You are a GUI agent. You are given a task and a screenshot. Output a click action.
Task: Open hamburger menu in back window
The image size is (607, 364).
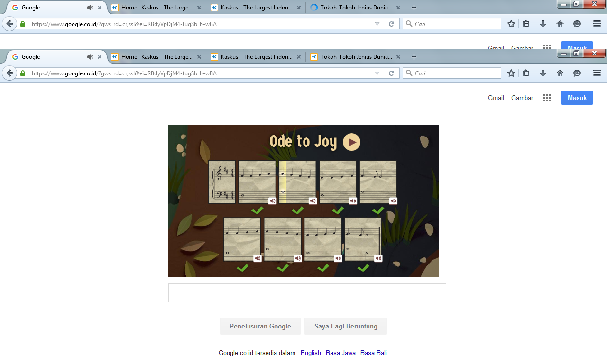597,24
